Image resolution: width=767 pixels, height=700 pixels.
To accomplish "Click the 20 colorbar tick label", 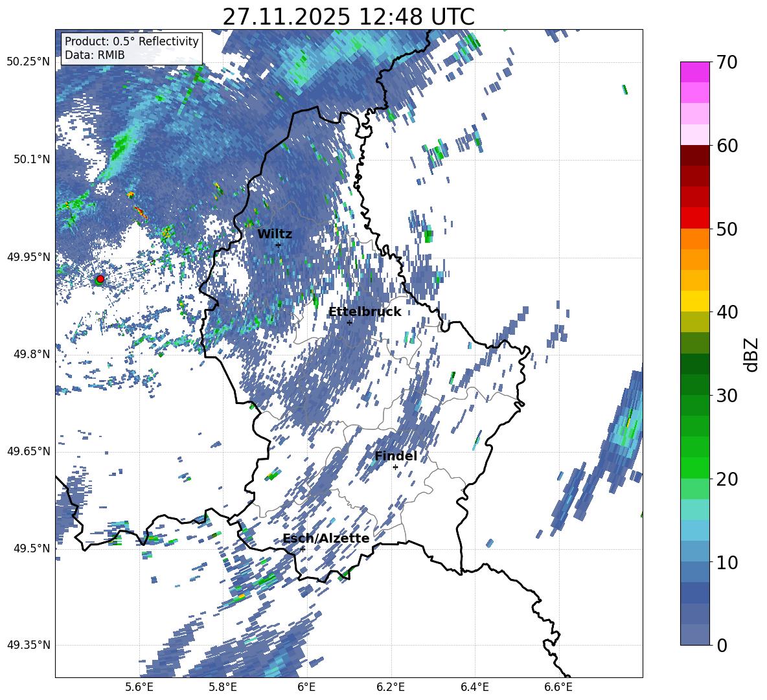I will (727, 479).
